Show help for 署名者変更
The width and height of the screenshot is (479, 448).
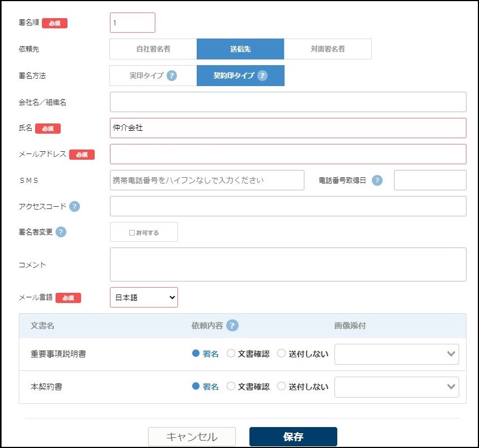pyautogui.click(x=61, y=232)
